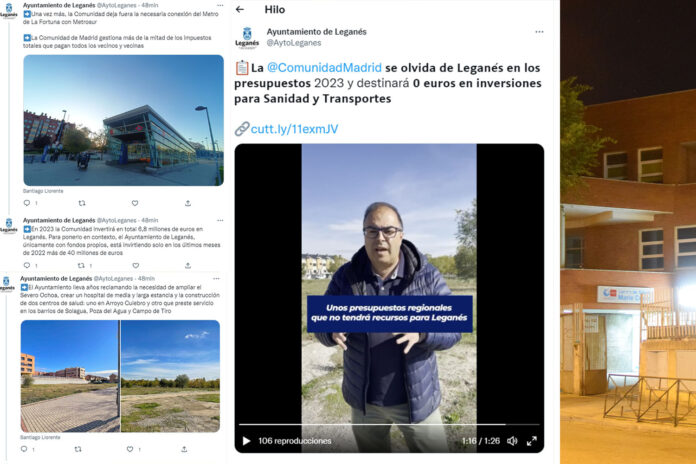Play the video in the main tweet
Viewport: 696px width, 464px height.
(x=246, y=441)
